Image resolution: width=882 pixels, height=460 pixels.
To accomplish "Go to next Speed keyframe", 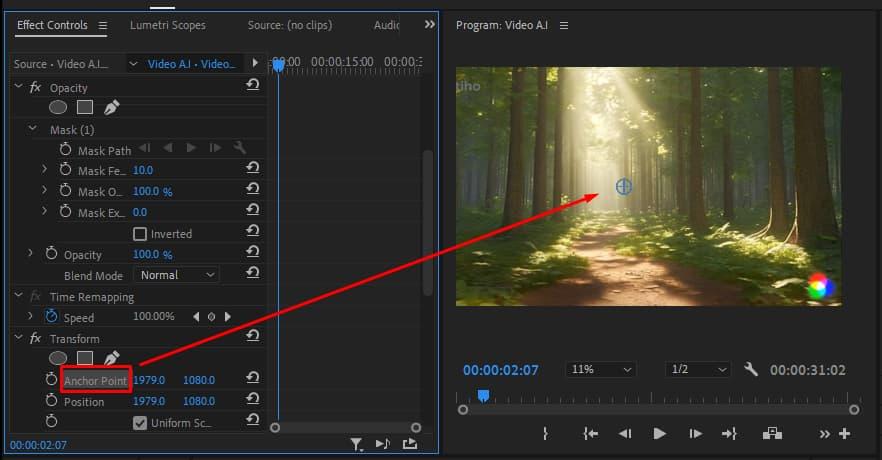I will pos(228,317).
